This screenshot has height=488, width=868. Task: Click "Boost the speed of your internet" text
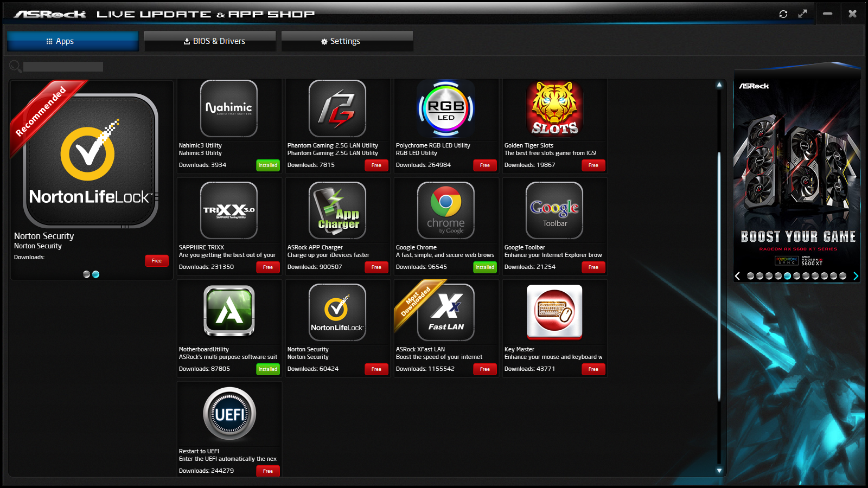(439, 357)
